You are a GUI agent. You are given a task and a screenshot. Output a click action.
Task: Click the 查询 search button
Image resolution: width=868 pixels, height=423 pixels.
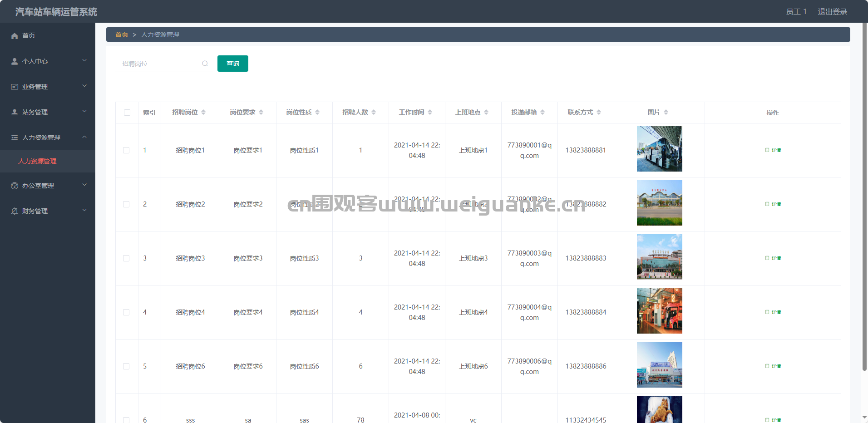click(233, 64)
